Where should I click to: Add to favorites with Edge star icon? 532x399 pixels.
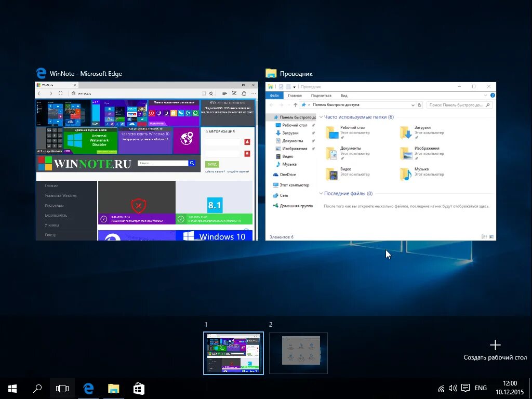[x=211, y=94]
